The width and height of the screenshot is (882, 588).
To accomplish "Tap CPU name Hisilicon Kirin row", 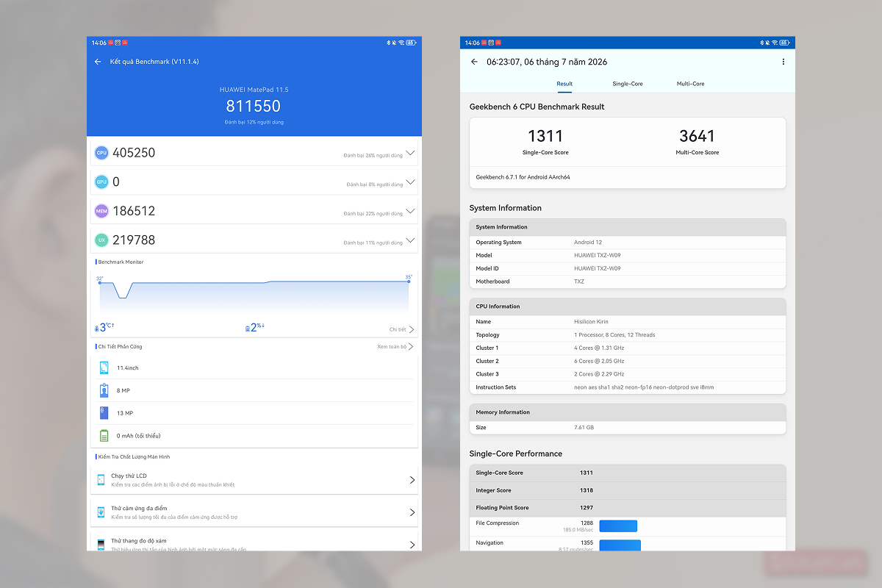I will click(x=628, y=321).
